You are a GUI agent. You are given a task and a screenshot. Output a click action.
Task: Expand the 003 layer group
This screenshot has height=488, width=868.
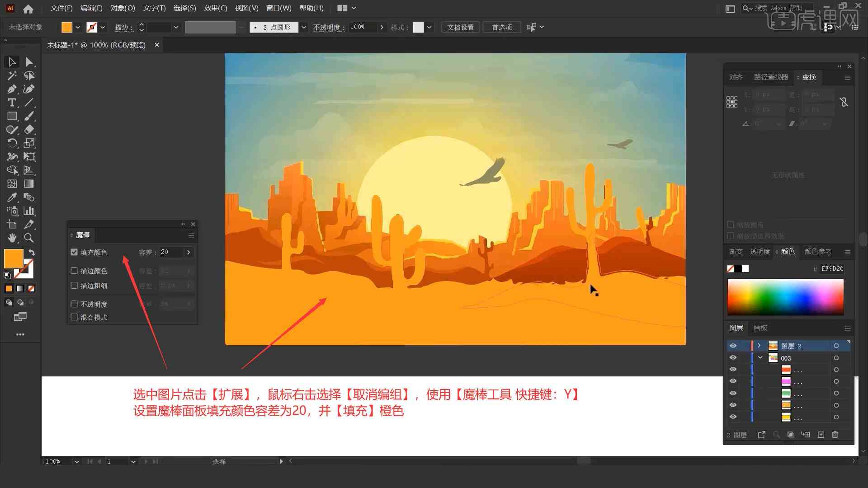760,358
